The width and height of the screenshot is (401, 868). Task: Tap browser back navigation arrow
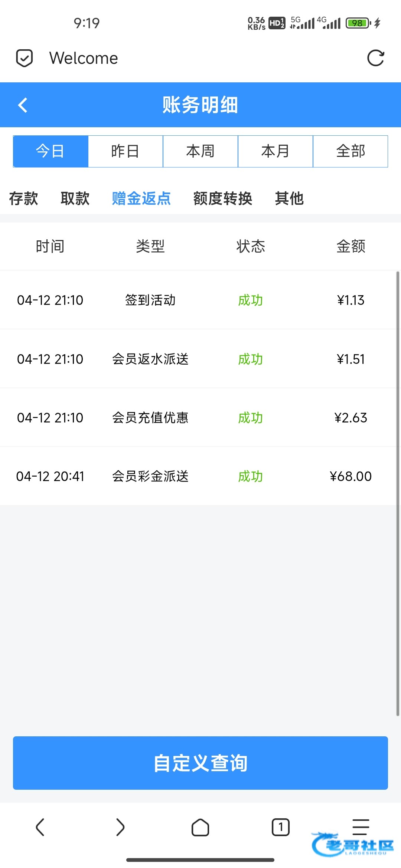coord(40,827)
